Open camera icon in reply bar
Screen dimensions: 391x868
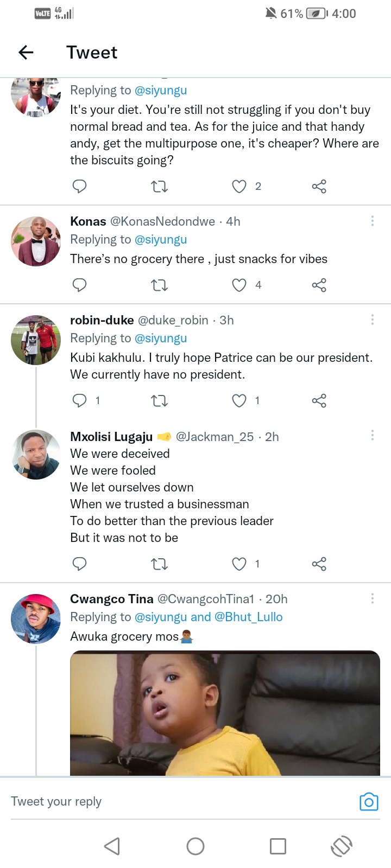[x=369, y=802]
